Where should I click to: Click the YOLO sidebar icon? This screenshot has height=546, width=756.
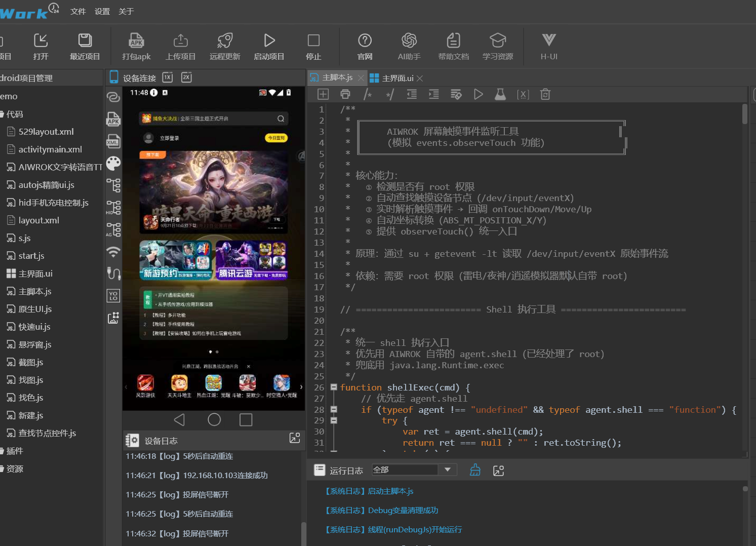(113, 296)
